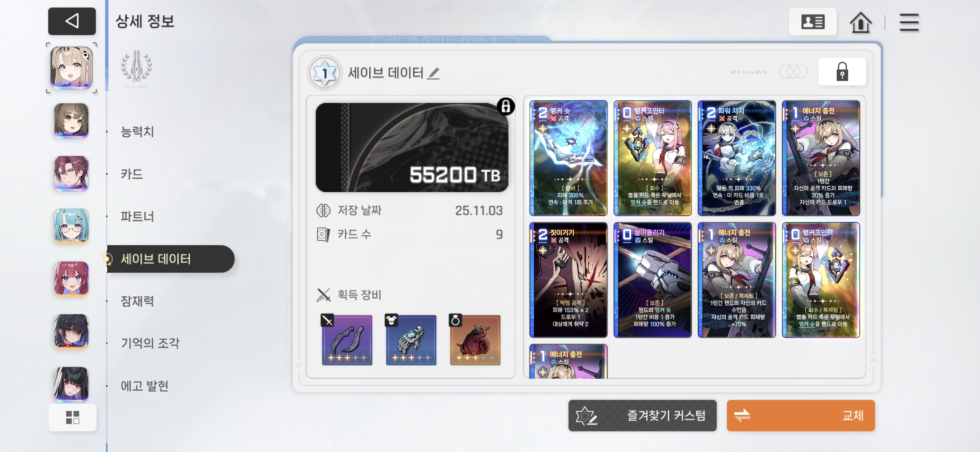Viewport: 980px width, 452px height.
Task: Click the orange 교체 button
Action: pos(801,416)
